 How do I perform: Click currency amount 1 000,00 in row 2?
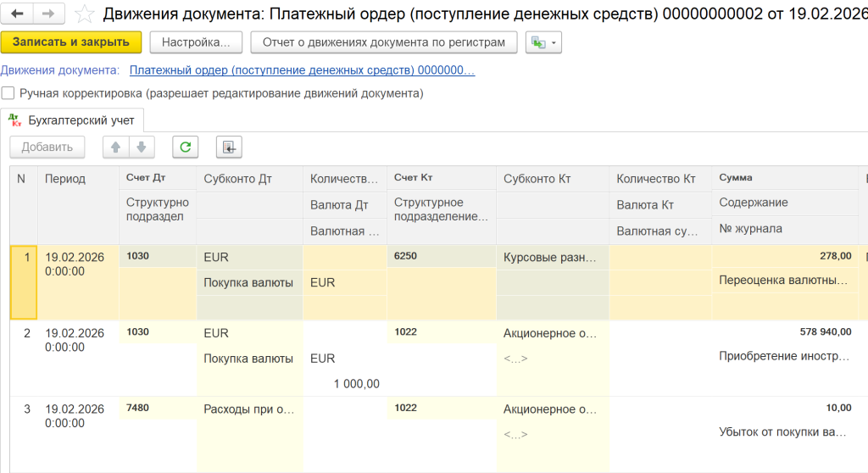pos(344,384)
